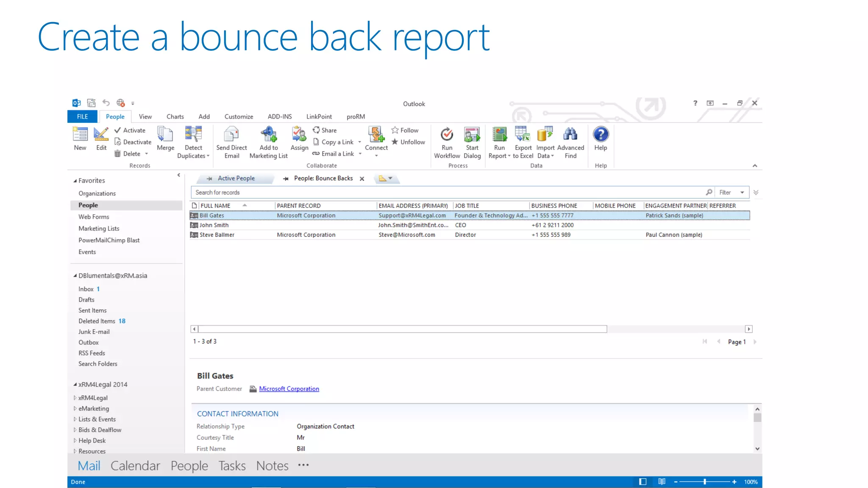Click the Start Dialog icon
868x488 pixels.
pos(472,134)
